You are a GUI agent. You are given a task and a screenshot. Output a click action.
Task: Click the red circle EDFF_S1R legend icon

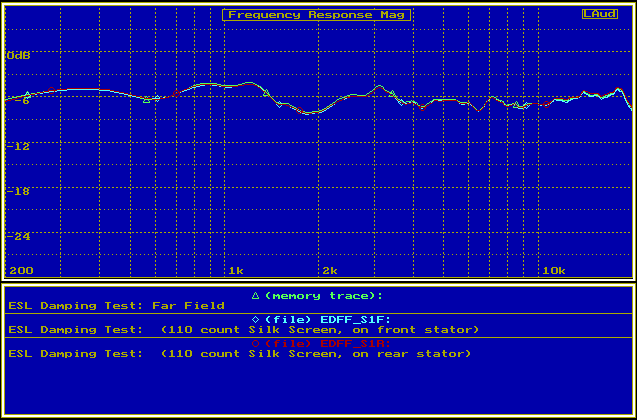[x=255, y=344]
